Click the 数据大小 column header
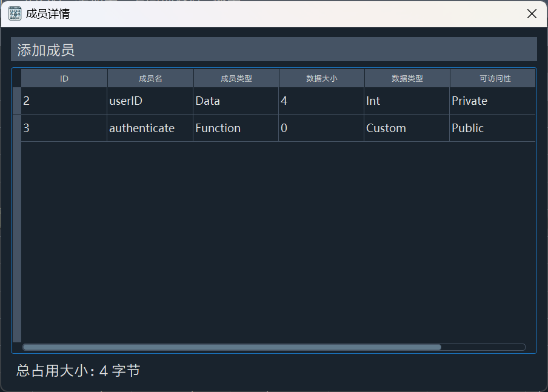 pyautogui.click(x=321, y=78)
